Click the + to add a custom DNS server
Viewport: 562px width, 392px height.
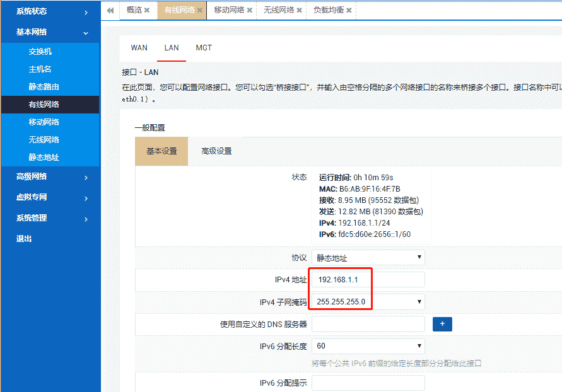coord(442,323)
